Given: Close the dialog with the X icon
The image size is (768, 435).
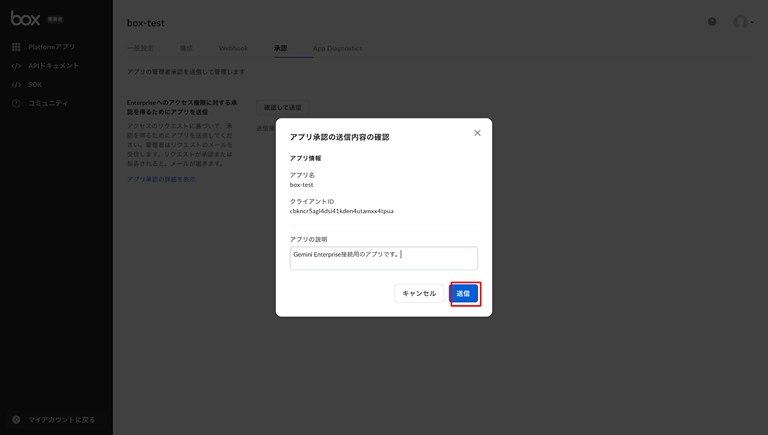Looking at the screenshot, I should [x=478, y=133].
